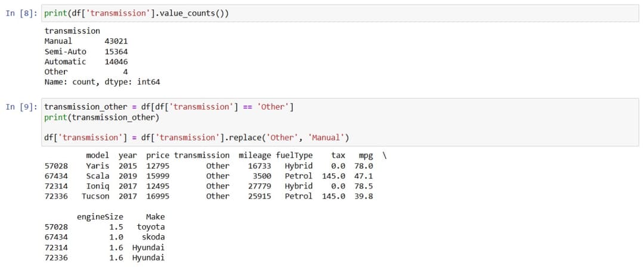The width and height of the screenshot is (644, 267).
Task: Click the 'Semi-Auto' label in the output
Action: coord(66,51)
